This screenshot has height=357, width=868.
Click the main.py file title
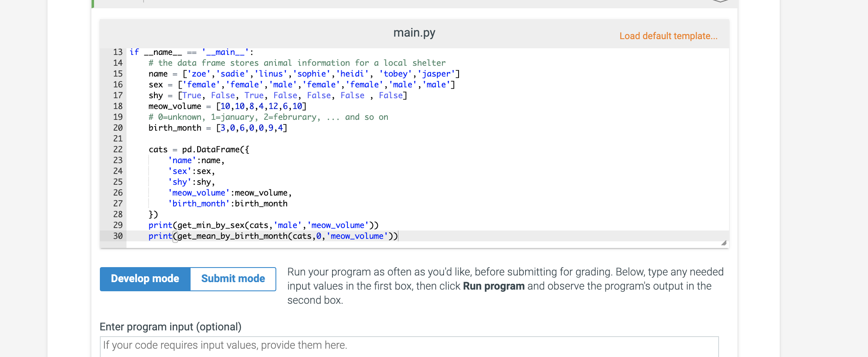[x=414, y=32]
